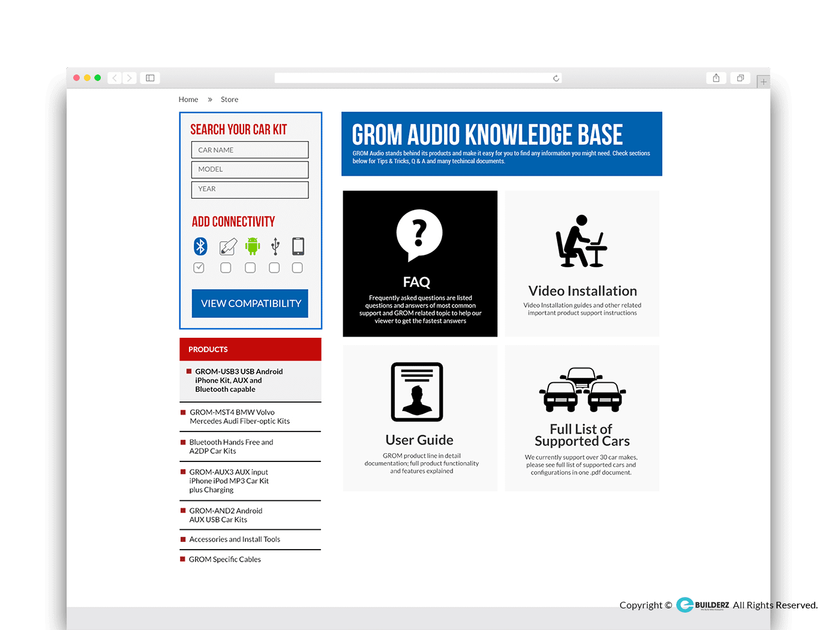Click the Copyright text in the footer

point(646,605)
